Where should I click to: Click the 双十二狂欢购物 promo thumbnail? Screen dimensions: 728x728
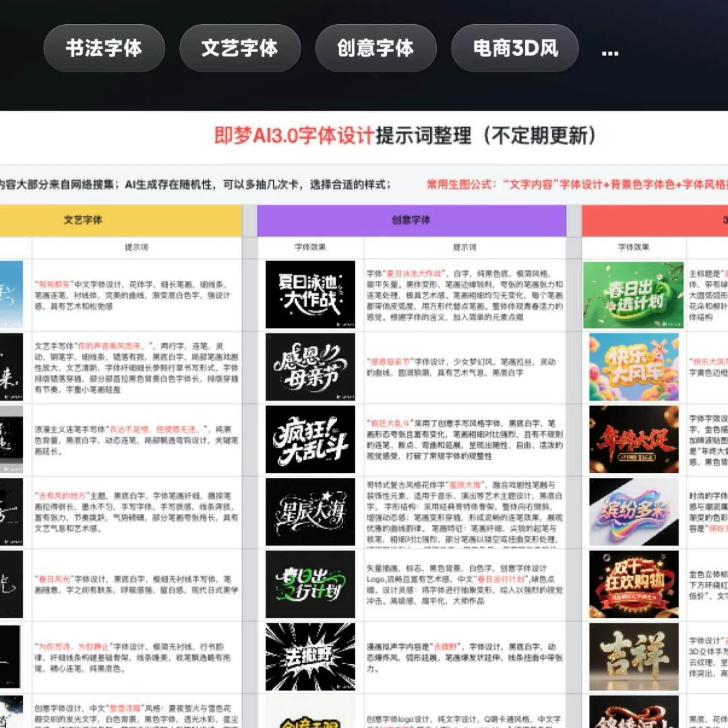(633, 584)
